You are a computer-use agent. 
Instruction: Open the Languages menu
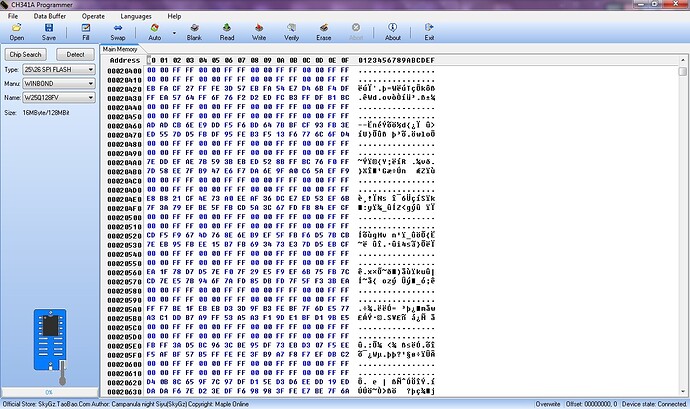click(135, 17)
